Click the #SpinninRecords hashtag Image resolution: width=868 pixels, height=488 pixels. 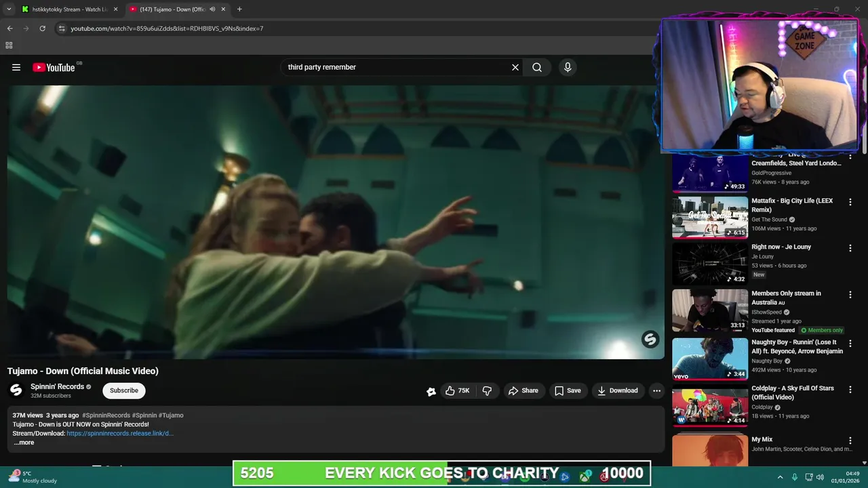coord(106,415)
